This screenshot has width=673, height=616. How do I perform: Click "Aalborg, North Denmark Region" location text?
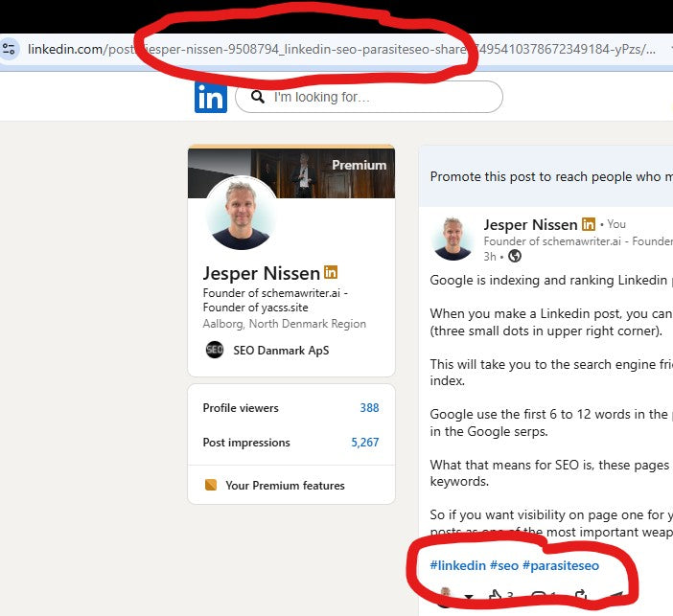coord(284,324)
